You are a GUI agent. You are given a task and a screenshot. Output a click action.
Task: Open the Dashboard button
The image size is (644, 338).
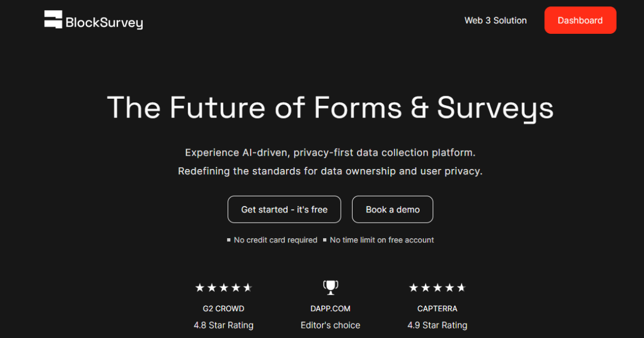580,20
